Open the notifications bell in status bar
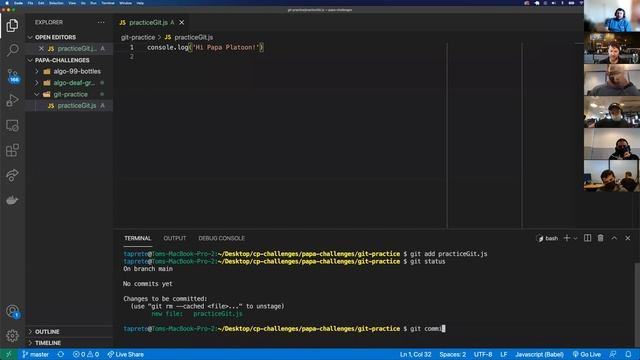 628,354
